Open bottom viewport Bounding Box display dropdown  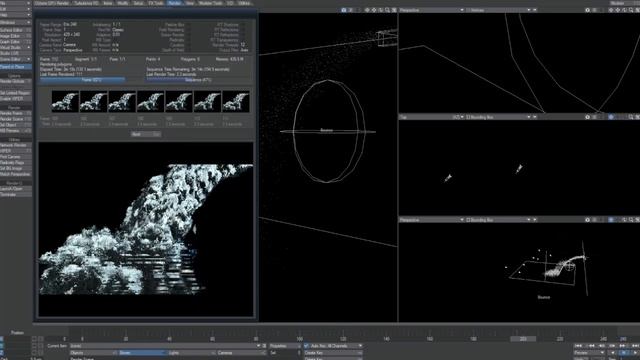[x=499, y=220]
